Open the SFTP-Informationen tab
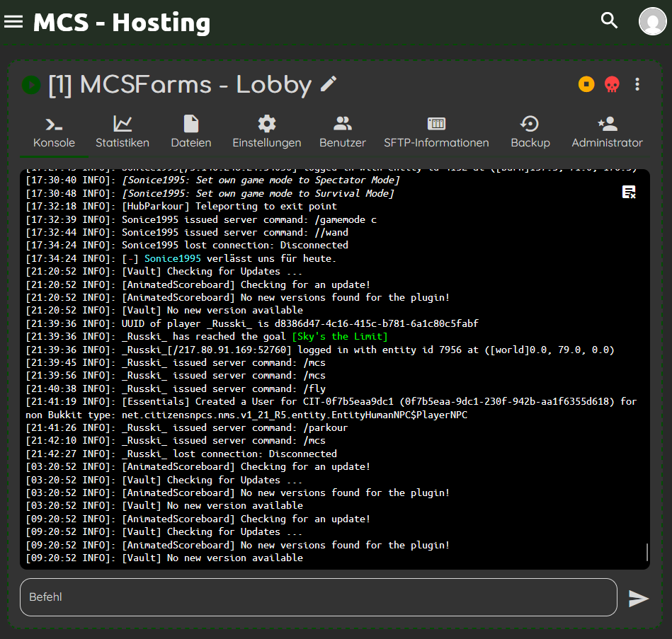The image size is (672, 639). [436, 132]
